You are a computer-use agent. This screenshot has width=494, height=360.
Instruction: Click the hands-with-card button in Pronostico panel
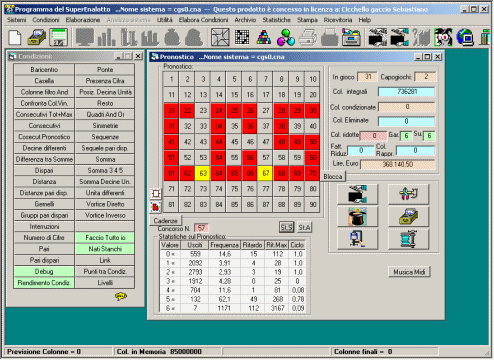click(357, 194)
